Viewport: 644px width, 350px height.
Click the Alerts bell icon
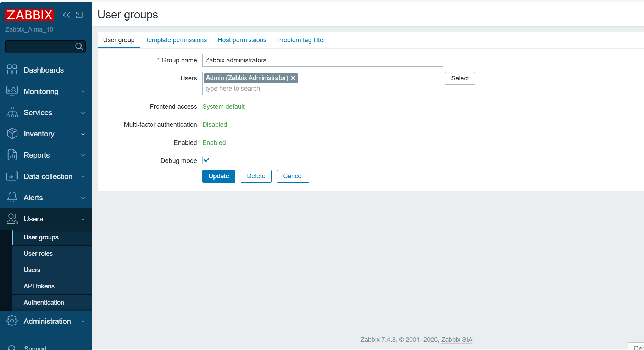[12, 197]
